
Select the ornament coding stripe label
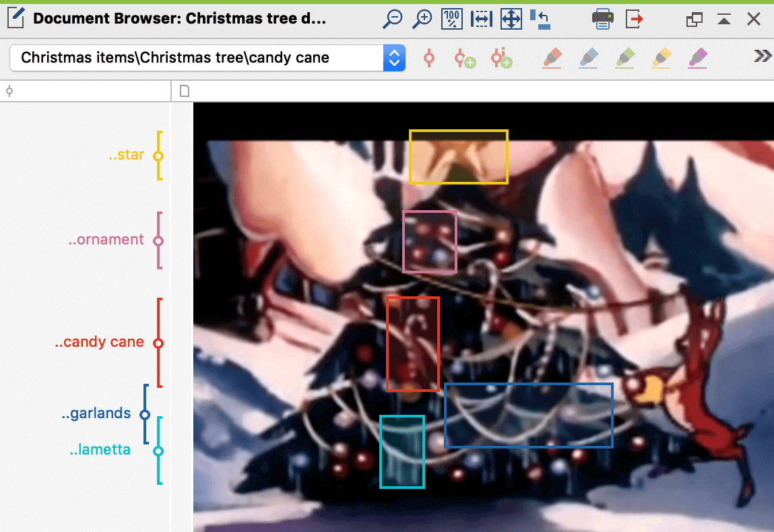coord(106,239)
